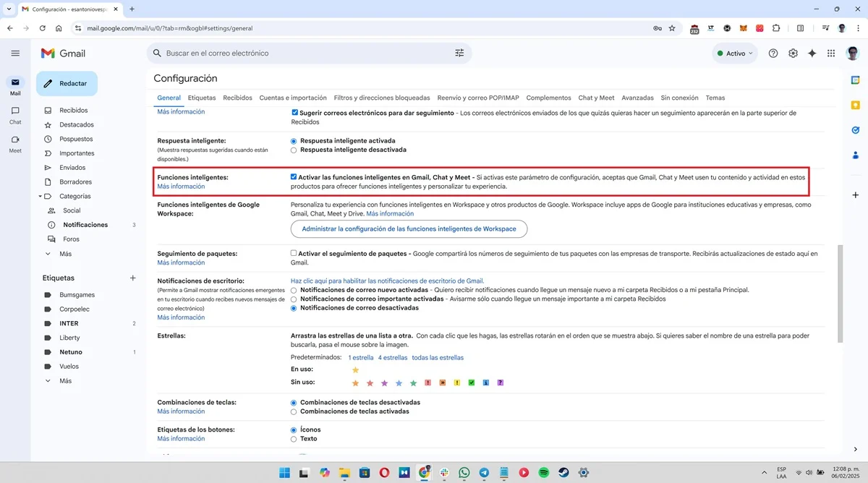Reload the browser page
This screenshot has width=868, height=483.
43,28
